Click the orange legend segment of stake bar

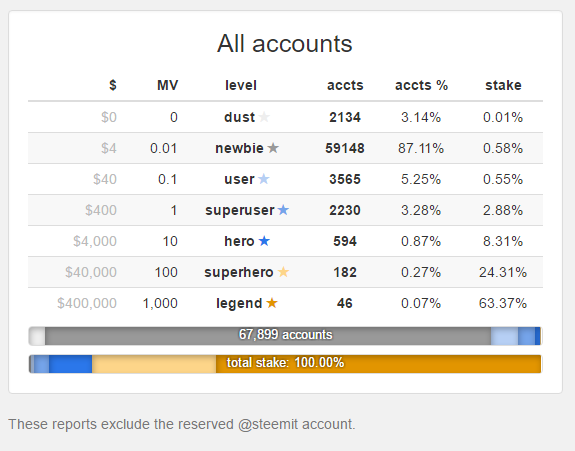378,364
